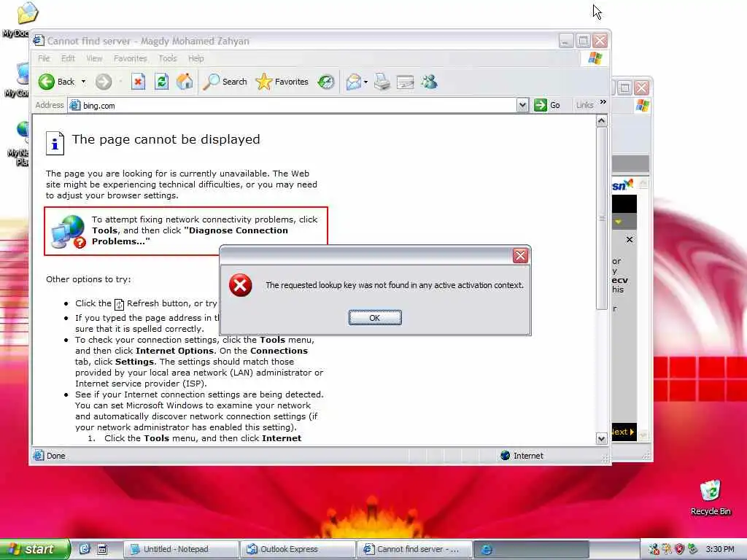The width and height of the screenshot is (747, 560).
Task: Switch to Untitled - Notepad taskbar button
Action: (x=181, y=549)
